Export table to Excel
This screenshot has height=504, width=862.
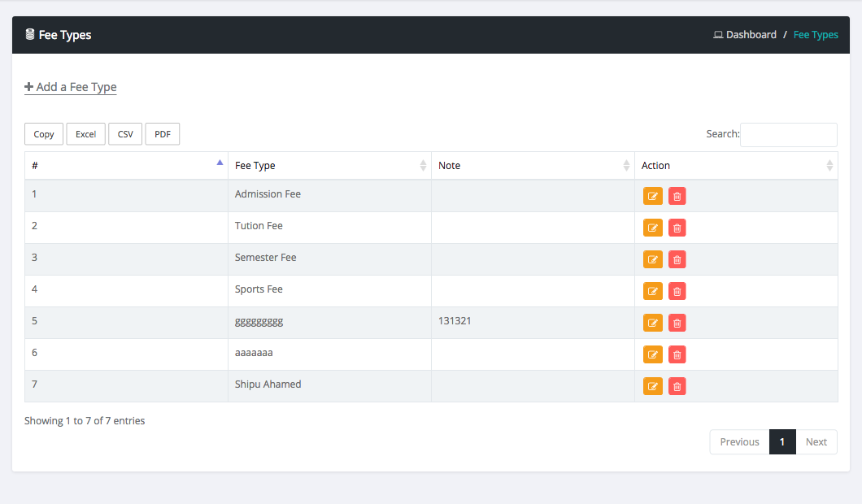click(x=86, y=134)
